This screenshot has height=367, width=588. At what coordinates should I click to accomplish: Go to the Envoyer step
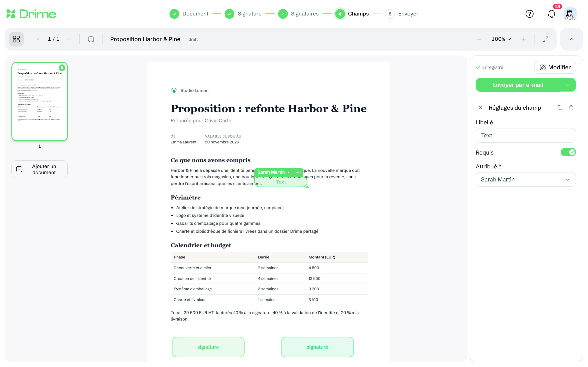(x=402, y=14)
